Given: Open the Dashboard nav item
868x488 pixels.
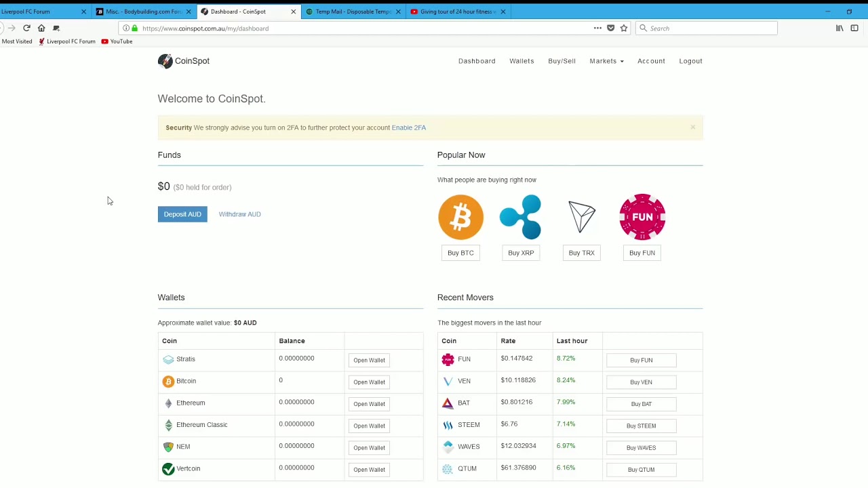Looking at the screenshot, I should coord(477,61).
